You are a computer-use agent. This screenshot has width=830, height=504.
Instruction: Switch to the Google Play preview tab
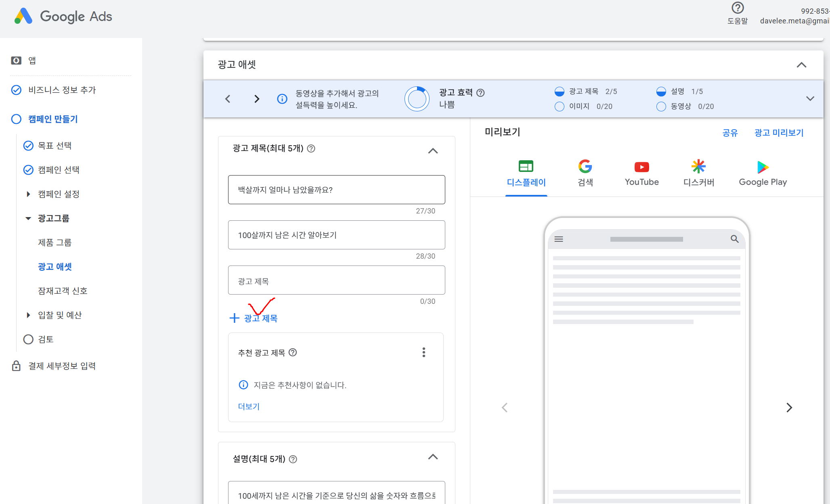click(x=763, y=174)
